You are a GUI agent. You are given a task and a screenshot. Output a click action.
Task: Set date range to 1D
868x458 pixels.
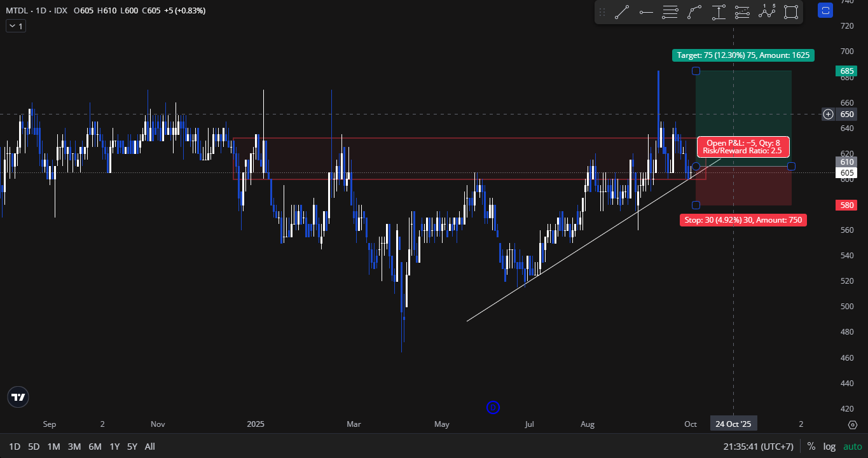14,447
